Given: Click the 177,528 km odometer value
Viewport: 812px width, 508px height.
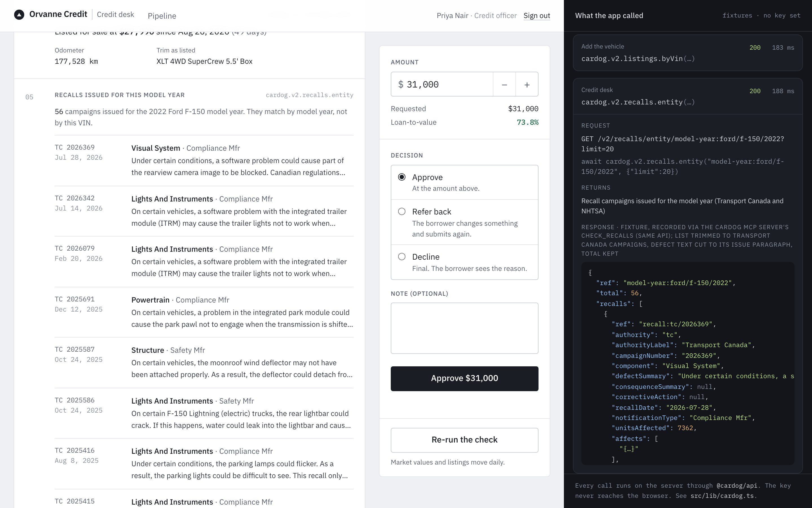Looking at the screenshot, I should pyautogui.click(x=76, y=62).
